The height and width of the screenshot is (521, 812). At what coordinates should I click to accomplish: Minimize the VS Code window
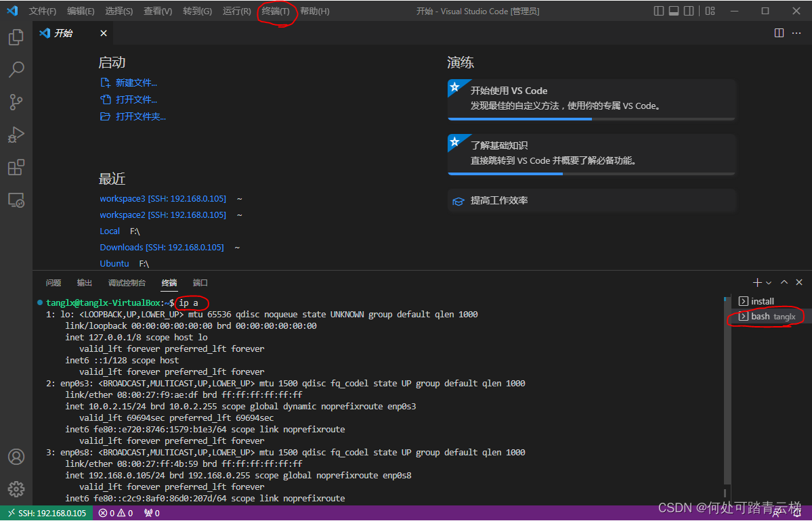734,11
